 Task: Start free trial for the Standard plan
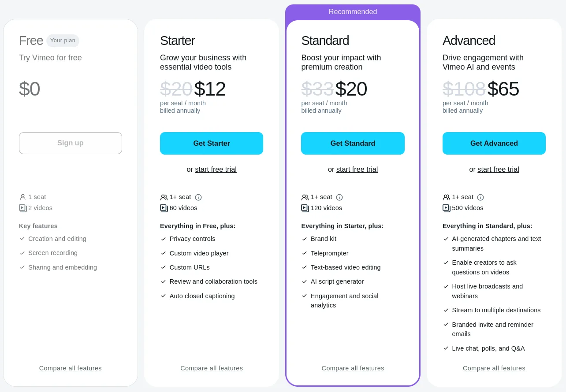[x=357, y=170]
